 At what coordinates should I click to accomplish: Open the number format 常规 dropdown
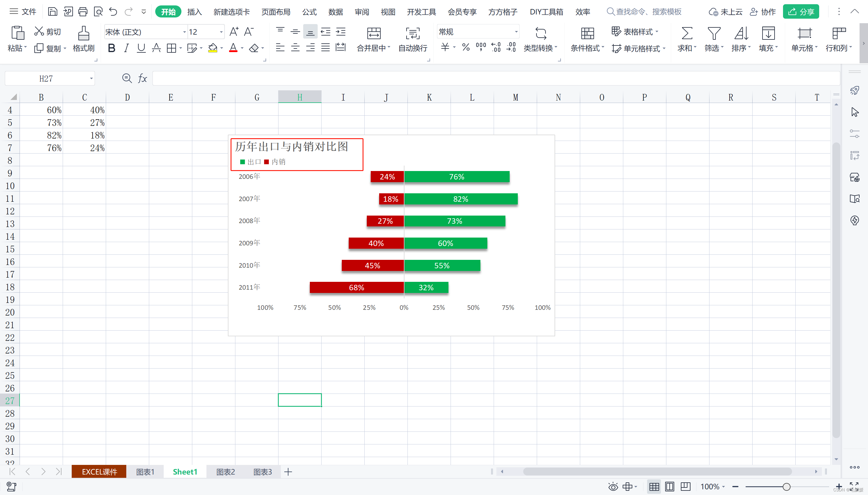point(516,32)
